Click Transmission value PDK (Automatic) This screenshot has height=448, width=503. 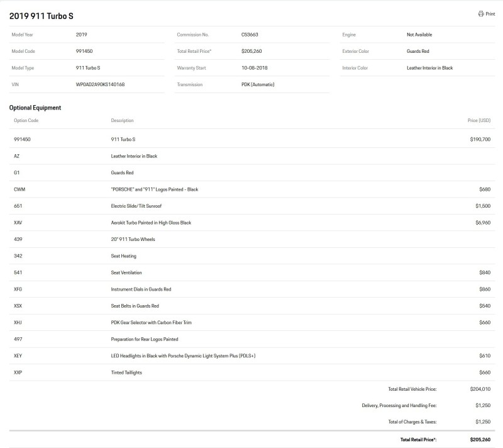[x=258, y=84]
